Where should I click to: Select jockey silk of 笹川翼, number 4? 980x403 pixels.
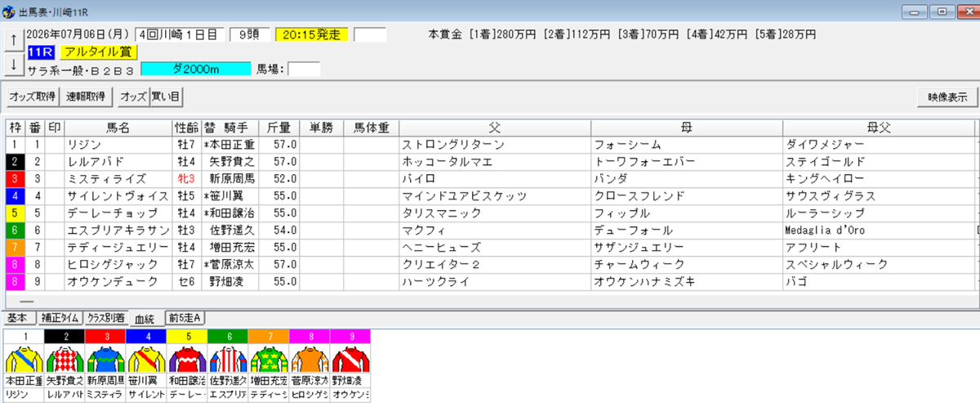coord(146,359)
